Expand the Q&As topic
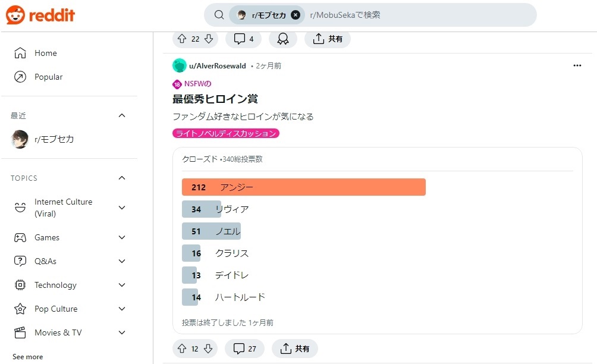Screen dimensions: 597x364 point(122,261)
